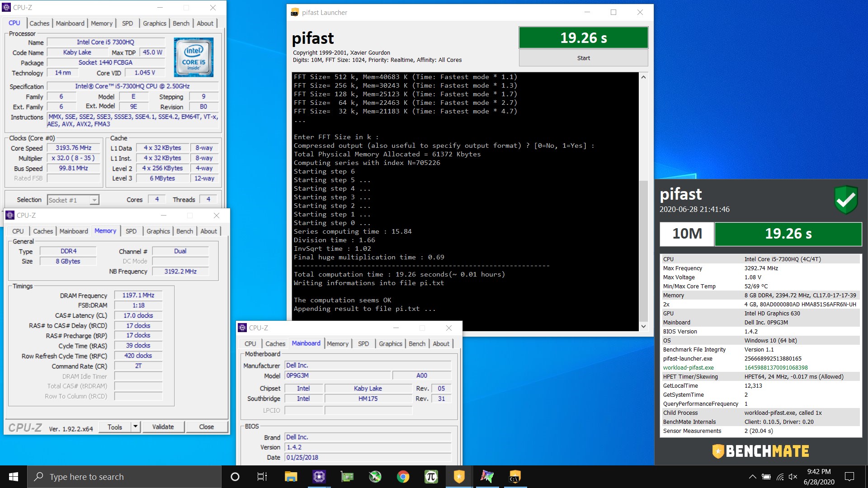Screen dimensions: 868x488
Task: Click Total computation time line
Action: (x=399, y=274)
